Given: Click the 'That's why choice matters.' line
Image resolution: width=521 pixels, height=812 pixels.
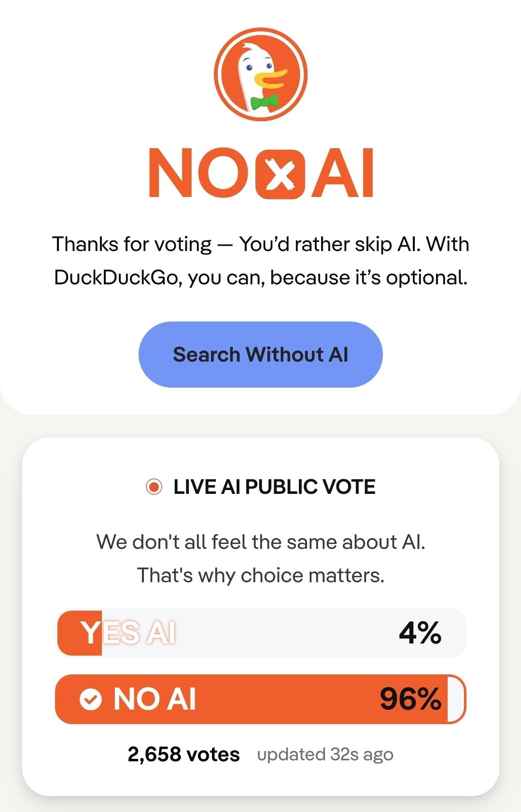Looking at the screenshot, I should 260,575.
